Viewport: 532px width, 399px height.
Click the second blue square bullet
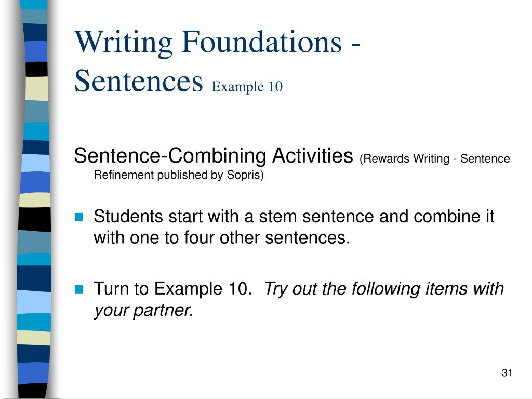[79, 289]
